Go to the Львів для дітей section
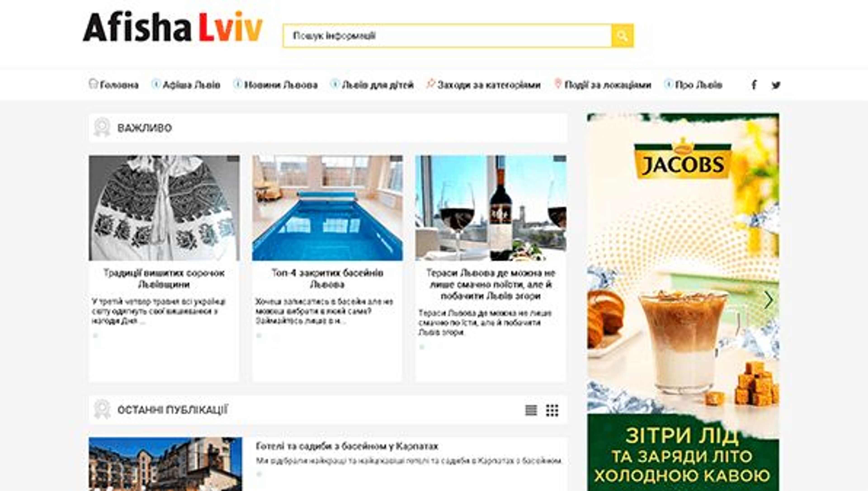The height and width of the screenshot is (491, 868). 377,85
